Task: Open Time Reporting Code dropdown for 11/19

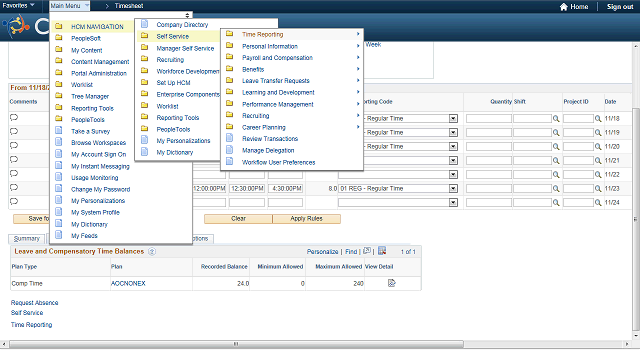Action: click(x=453, y=133)
